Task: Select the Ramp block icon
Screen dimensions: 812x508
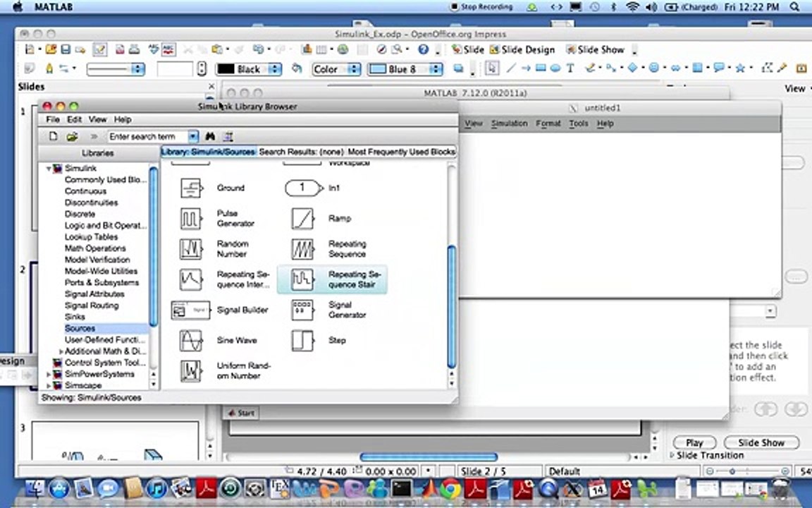Action: (302, 218)
